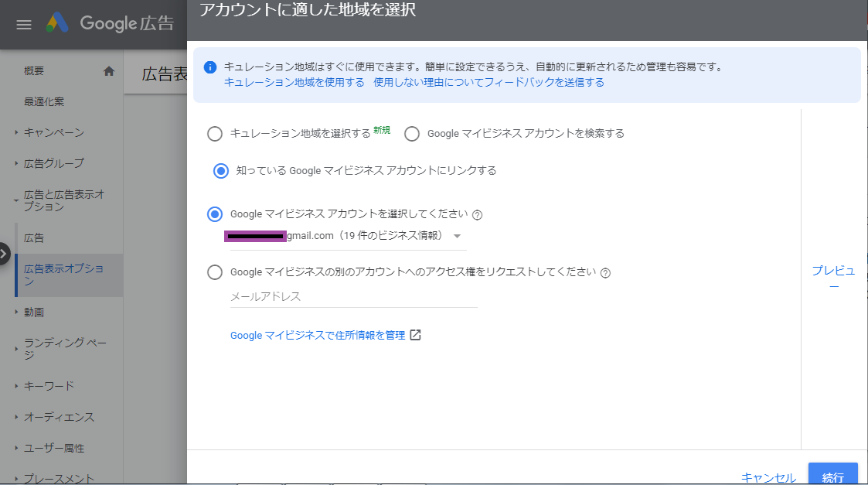Expand ユーザー属性 in the sidebar
Image resolution: width=868 pixels, height=485 pixels.
click(x=16, y=448)
